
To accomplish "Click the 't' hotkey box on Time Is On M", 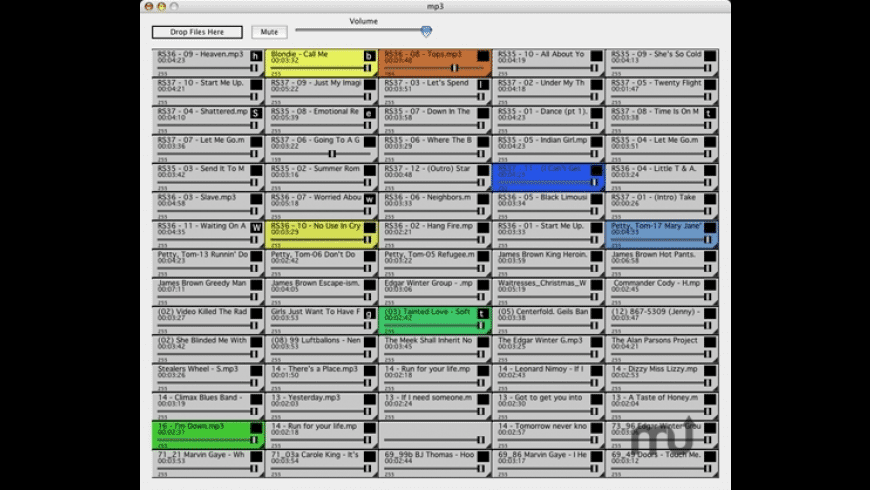I will (710, 113).
